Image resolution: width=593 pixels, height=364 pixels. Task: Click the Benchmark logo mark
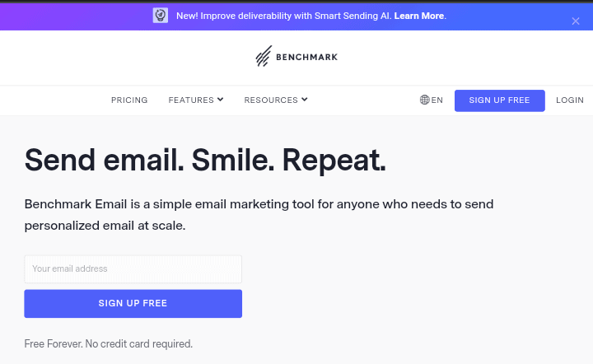click(264, 57)
